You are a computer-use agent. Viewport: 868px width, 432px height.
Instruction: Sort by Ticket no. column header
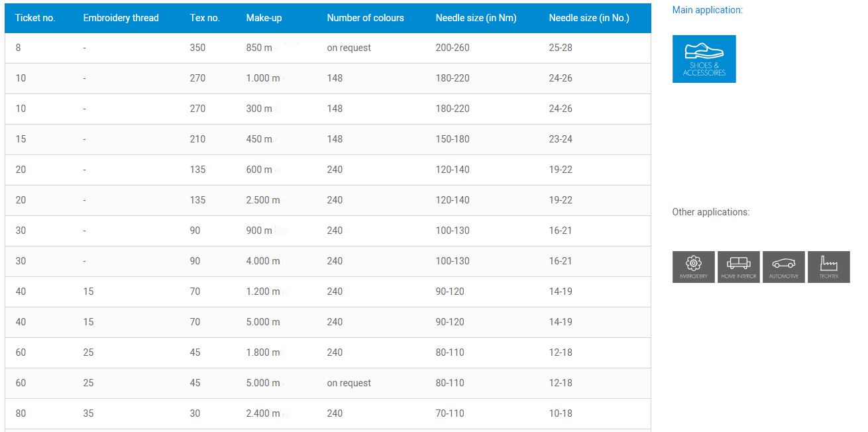[x=35, y=18]
